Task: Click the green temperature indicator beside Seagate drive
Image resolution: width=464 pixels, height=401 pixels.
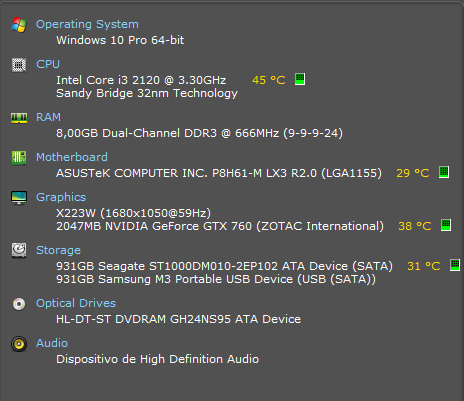Action: [x=455, y=265]
